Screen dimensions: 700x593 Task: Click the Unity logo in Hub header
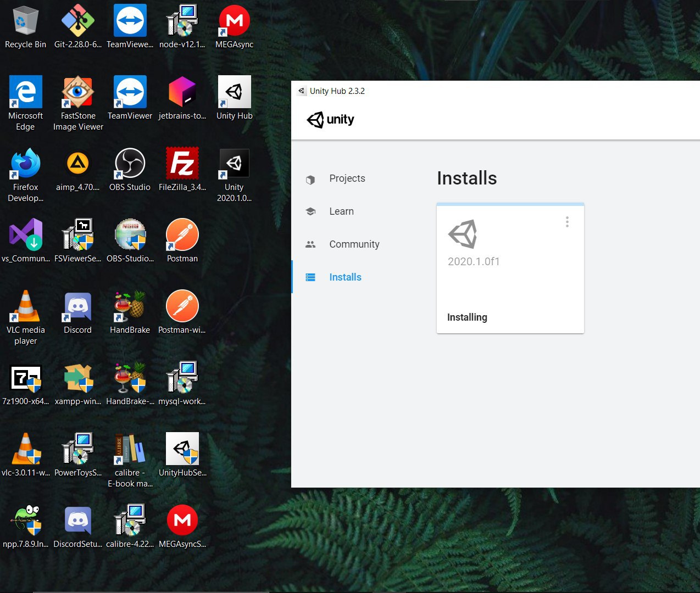click(330, 120)
